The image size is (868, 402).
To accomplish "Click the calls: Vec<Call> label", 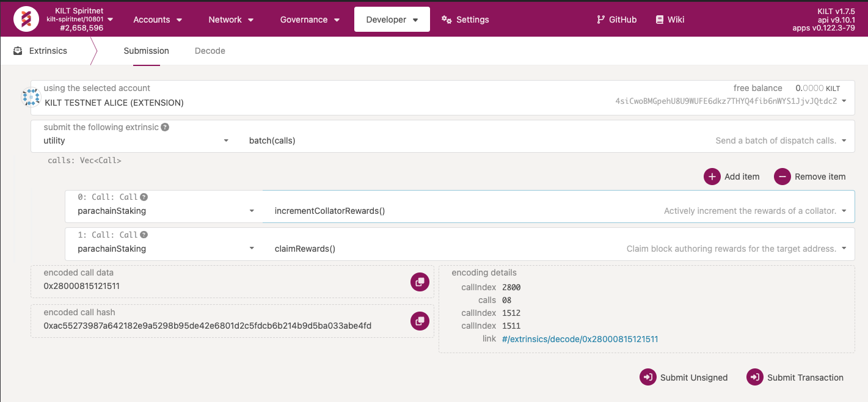I will [x=84, y=161].
